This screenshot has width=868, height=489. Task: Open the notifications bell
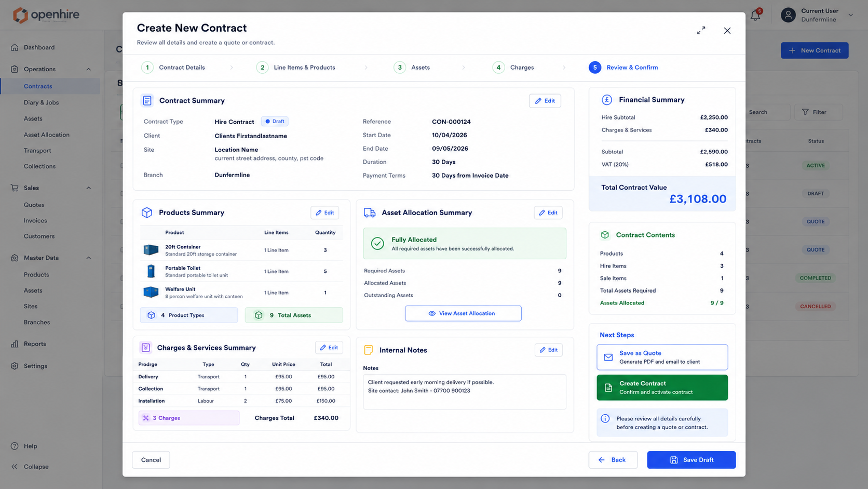(755, 15)
